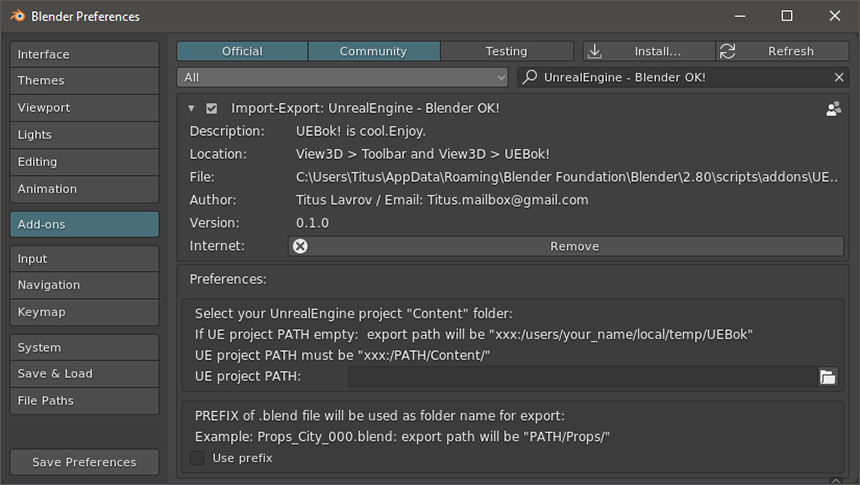Open the File Paths preferences section
Image resolution: width=860 pixels, height=485 pixels.
coord(84,401)
